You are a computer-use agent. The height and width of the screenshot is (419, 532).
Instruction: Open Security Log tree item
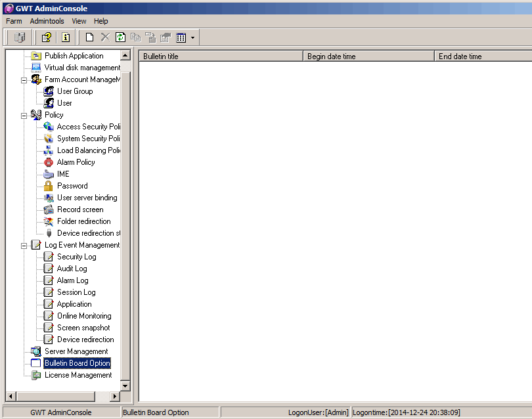pyautogui.click(x=76, y=257)
